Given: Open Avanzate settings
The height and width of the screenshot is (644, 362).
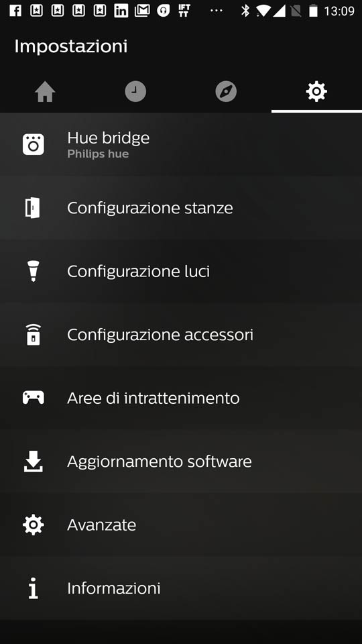Looking at the screenshot, I should click(181, 525).
